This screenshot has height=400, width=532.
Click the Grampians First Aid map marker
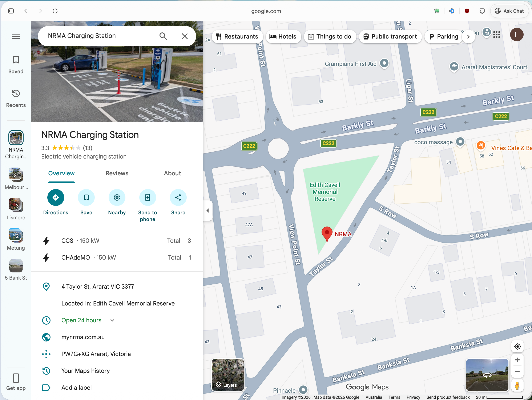tap(384, 64)
